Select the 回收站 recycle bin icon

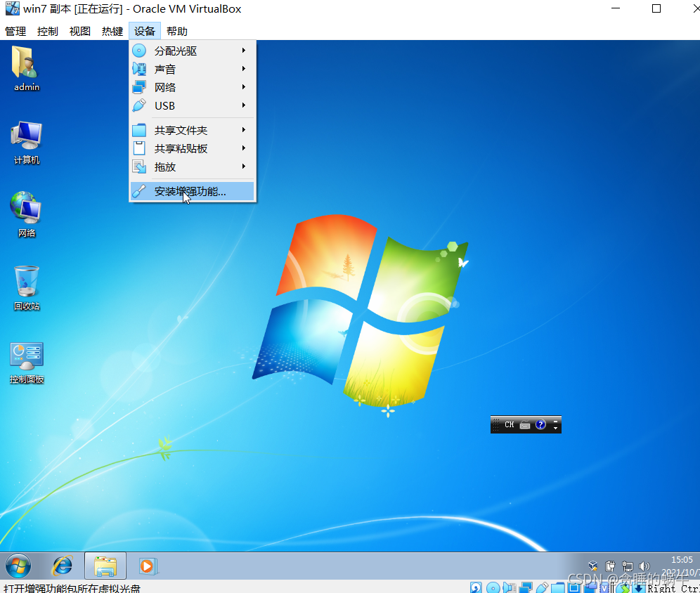click(26, 288)
